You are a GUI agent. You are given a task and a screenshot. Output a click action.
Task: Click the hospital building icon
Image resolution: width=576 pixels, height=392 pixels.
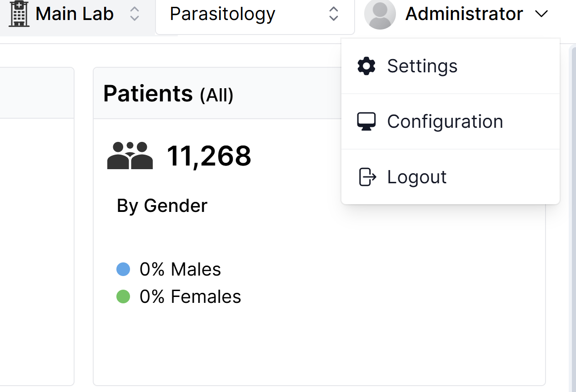19,14
